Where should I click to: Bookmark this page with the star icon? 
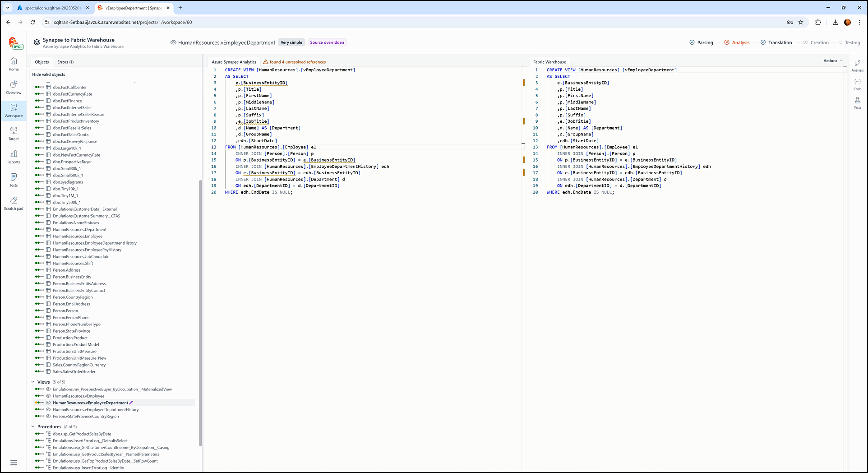click(801, 22)
